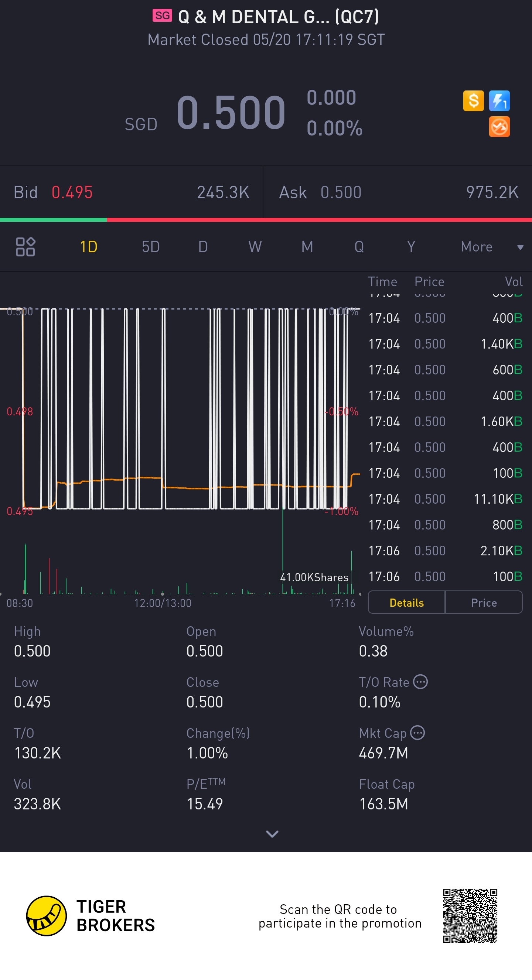Tap the Tiger Brokers logo
This screenshot has height=980, width=532.
pyautogui.click(x=47, y=916)
